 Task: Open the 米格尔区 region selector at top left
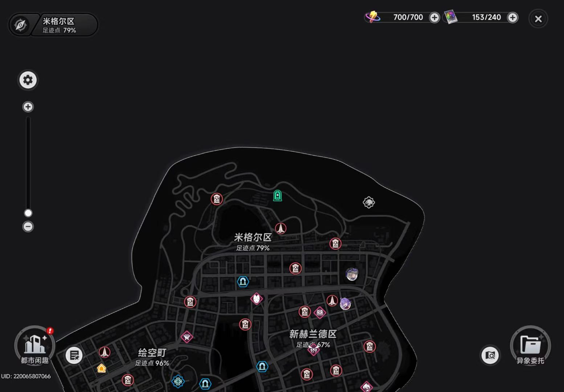(53, 25)
